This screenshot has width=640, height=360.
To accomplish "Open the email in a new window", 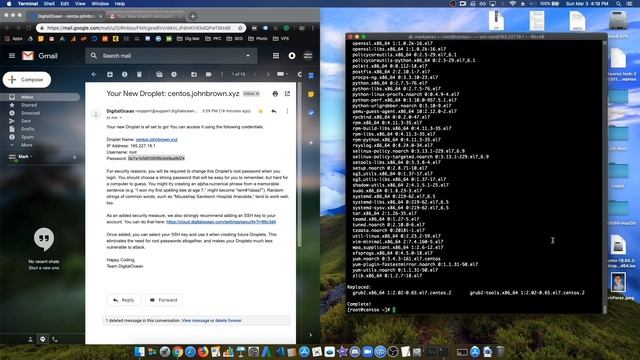I will tap(287, 93).
